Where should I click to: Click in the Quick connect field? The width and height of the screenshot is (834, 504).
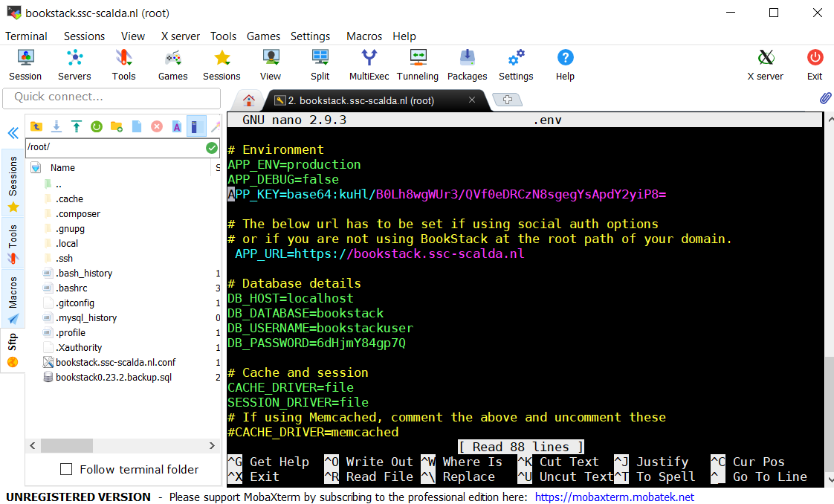point(111,98)
